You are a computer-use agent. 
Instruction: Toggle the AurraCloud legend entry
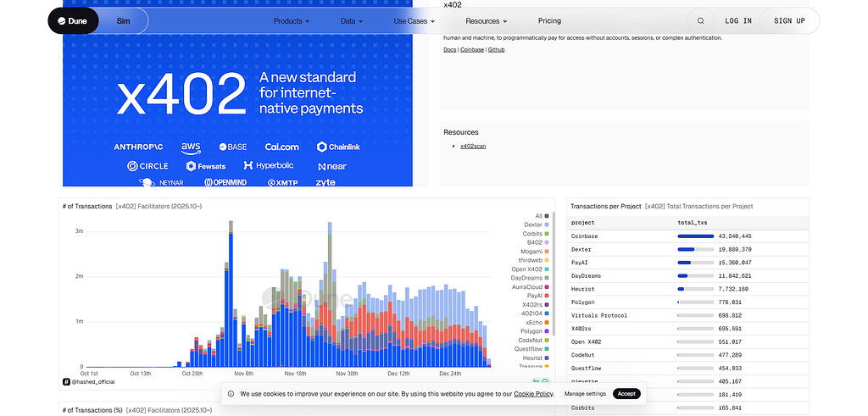click(531, 286)
